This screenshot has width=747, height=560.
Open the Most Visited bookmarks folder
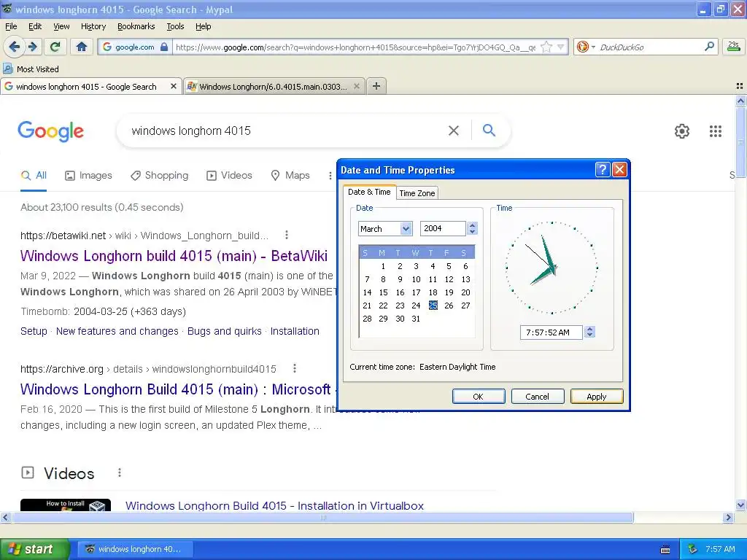tap(31, 69)
